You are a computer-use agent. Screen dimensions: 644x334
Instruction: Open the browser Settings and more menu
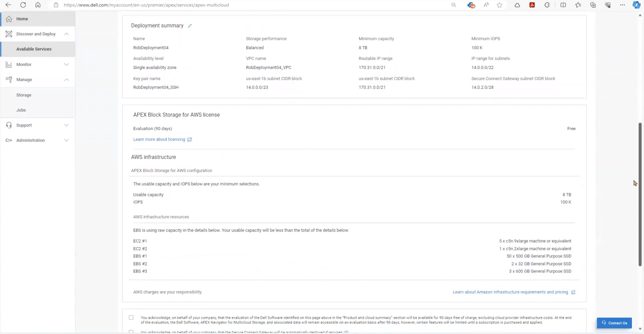point(623,5)
